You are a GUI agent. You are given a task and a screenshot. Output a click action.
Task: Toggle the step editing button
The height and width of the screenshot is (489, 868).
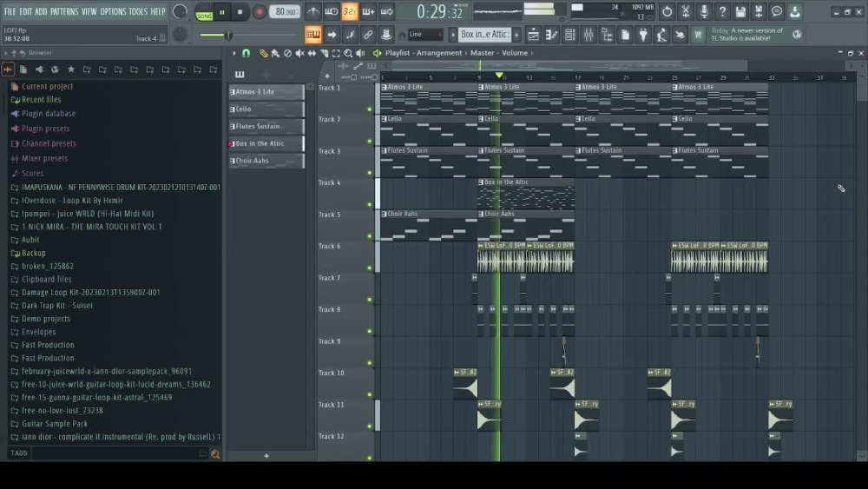point(350,35)
